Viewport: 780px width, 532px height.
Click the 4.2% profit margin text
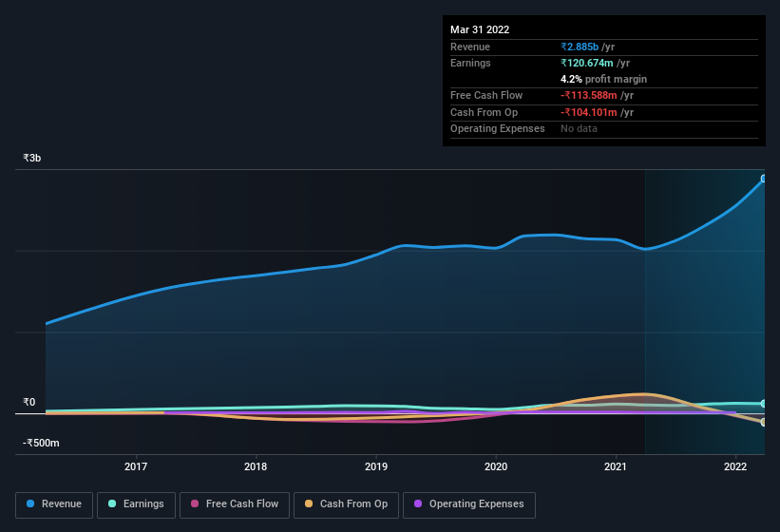[x=603, y=79]
